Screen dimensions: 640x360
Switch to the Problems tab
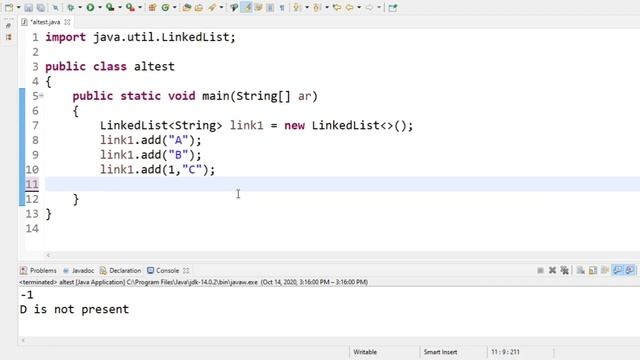[x=38, y=271]
